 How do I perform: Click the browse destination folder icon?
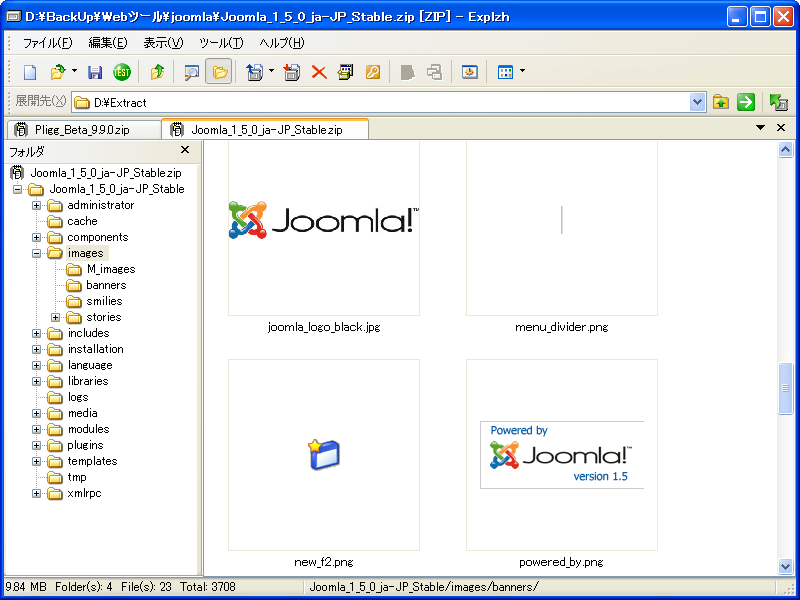(721, 103)
